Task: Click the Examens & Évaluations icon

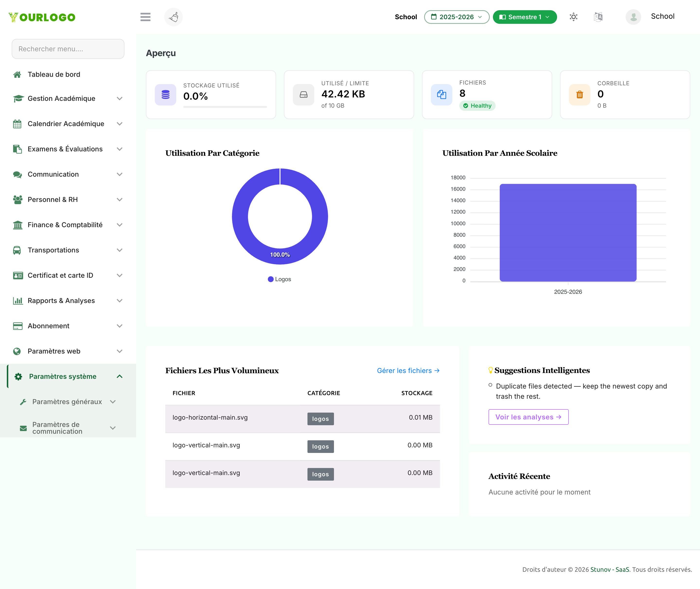Action: click(x=17, y=149)
